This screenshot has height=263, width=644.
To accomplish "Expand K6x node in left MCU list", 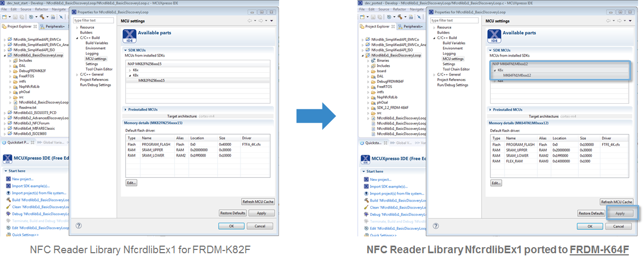I will pyautogui.click(x=130, y=70).
